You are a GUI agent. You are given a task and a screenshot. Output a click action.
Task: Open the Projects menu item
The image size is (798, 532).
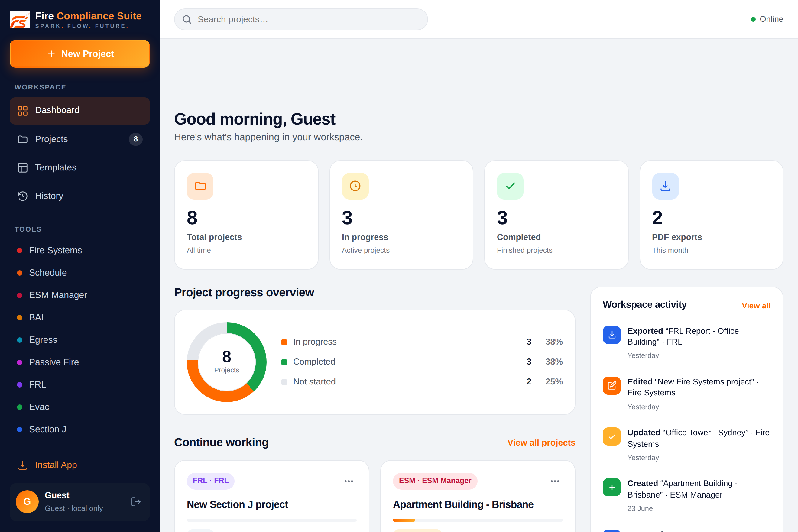(x=80, y=139)
